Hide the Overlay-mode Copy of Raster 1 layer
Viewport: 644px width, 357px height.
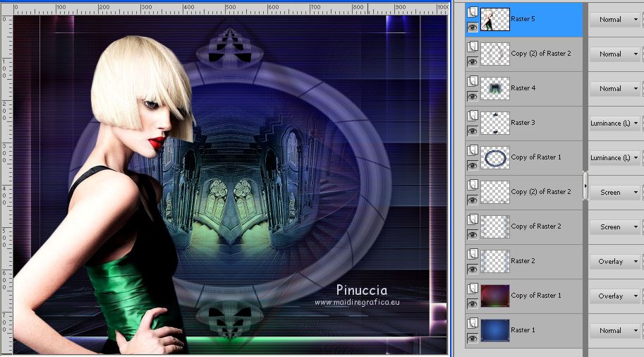(473, 303)
